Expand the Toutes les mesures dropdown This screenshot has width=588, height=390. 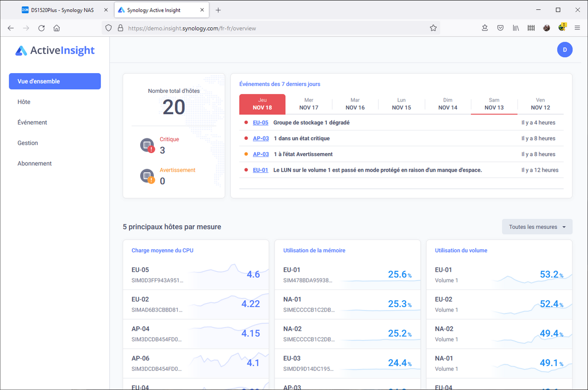point(537,227)
